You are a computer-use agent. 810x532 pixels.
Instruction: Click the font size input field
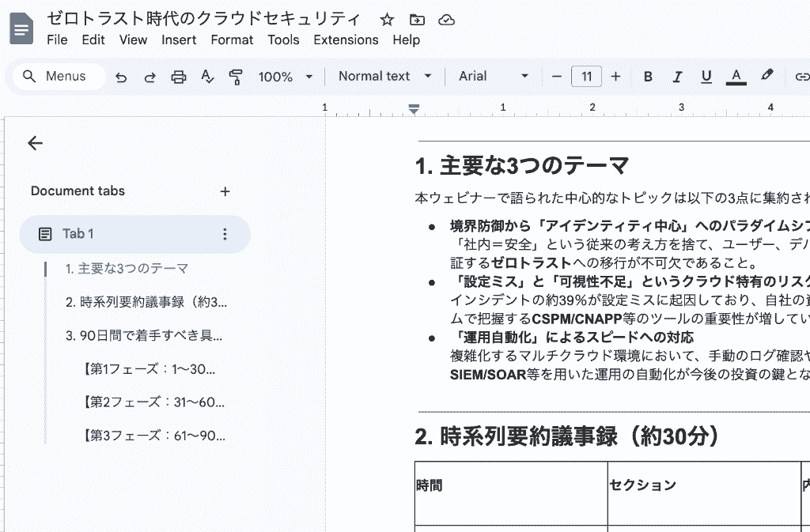586,77
